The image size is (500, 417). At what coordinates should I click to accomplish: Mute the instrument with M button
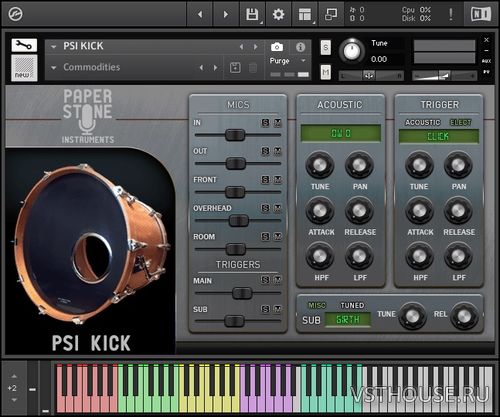(326, 72)
